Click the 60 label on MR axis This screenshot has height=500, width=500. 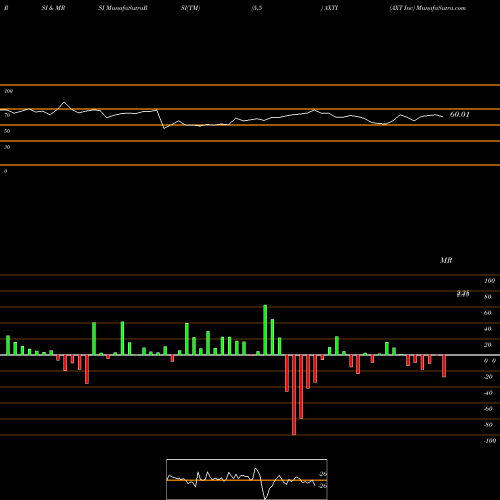coord(488,313)
